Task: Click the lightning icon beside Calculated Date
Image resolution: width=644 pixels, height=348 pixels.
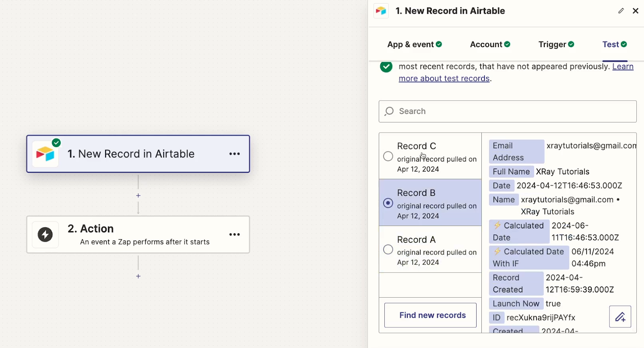Action: (x=497, y=225)
